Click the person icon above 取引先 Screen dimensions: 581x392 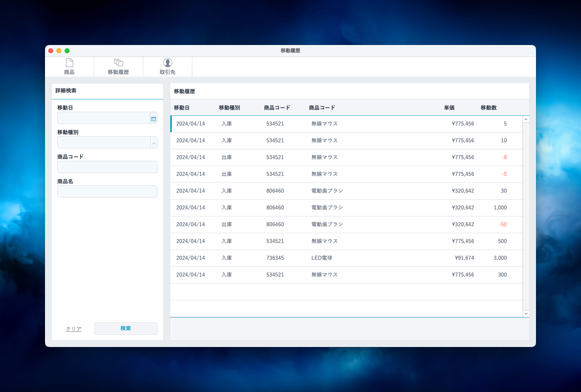167,63
